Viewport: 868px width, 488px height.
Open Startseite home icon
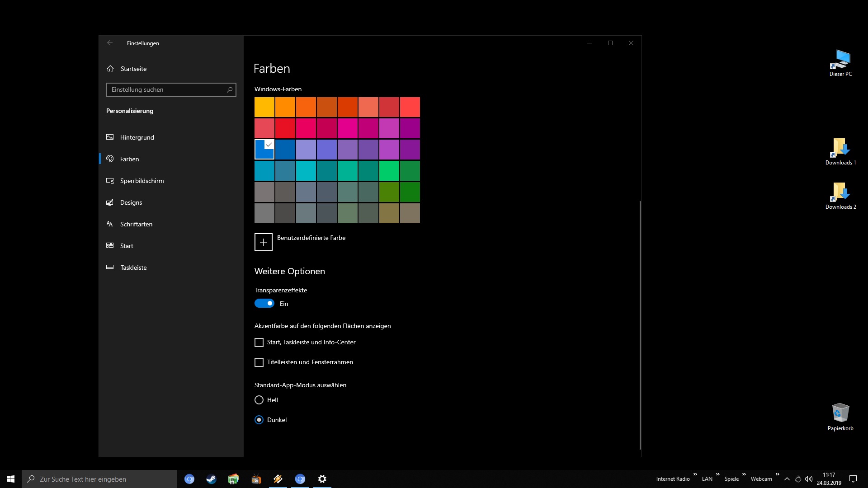point(110,69)
